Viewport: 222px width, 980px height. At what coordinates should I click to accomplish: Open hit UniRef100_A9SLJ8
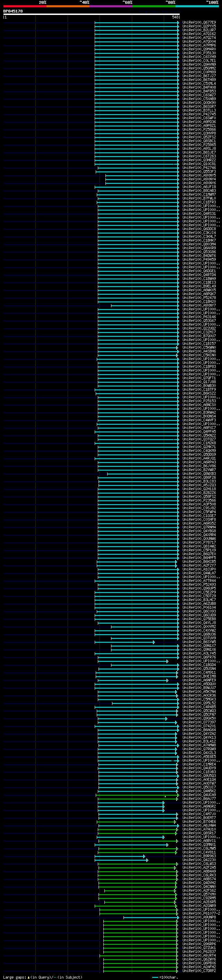[199, 149]
